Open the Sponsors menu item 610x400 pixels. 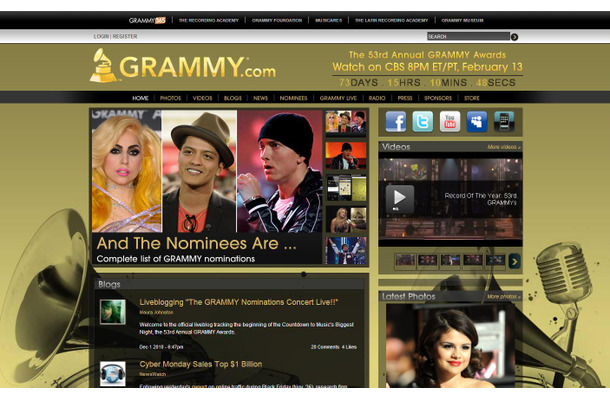[438, 98]
